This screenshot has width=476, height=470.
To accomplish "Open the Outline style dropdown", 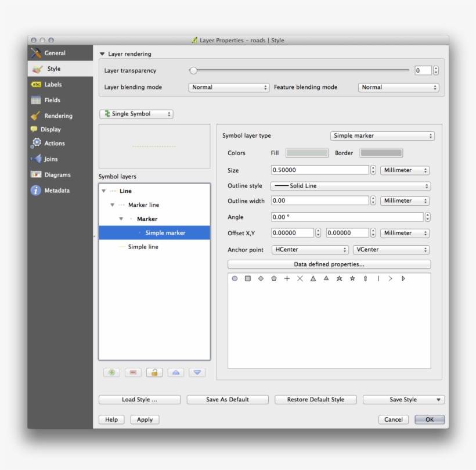I will tap(351, 186).
